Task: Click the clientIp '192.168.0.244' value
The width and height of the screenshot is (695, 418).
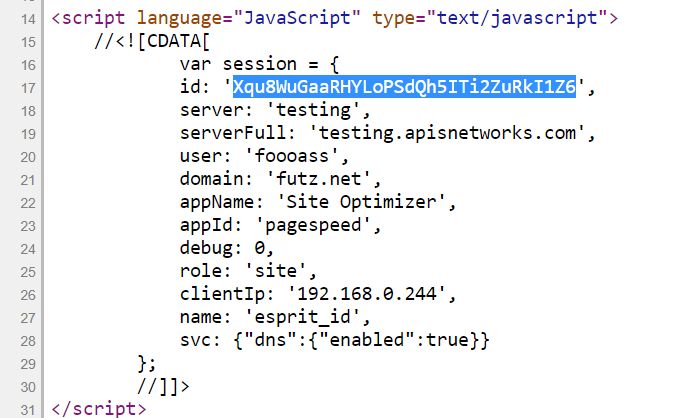Action: point(371,294)
